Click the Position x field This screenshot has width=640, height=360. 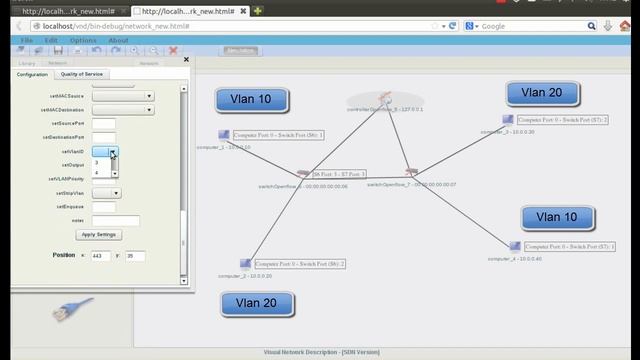coord(100,256)
